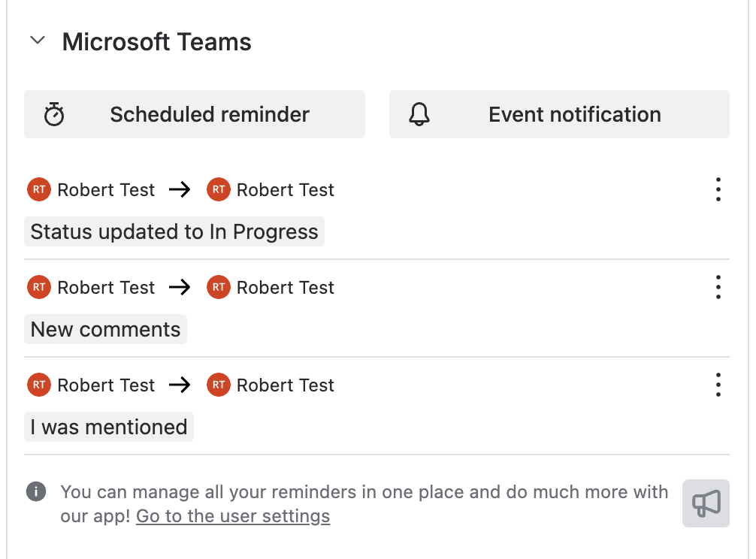Click the bell icon on Event notification

point(419,114)
